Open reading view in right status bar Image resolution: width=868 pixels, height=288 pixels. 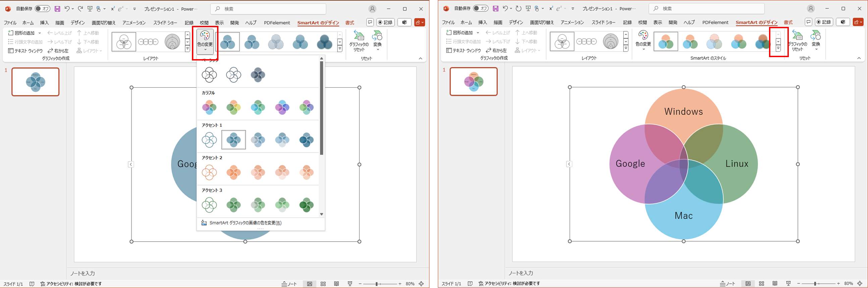(775, 284)
